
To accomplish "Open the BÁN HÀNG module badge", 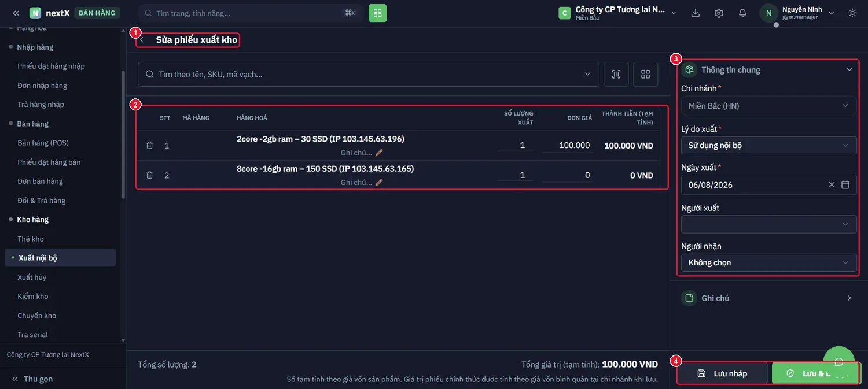I will click(x=97, y=13).
